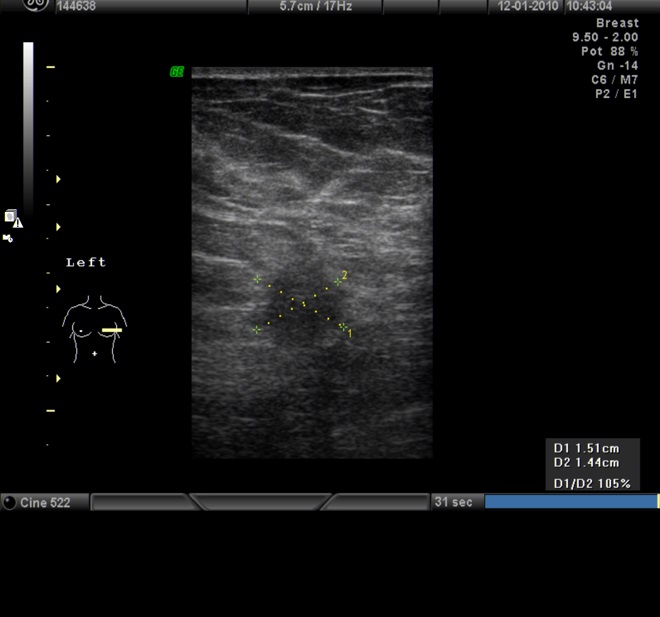Viewport: 660px width, 617px height.
Task: Click the Cine 522 frame counter
Action: tap(45, 503)
